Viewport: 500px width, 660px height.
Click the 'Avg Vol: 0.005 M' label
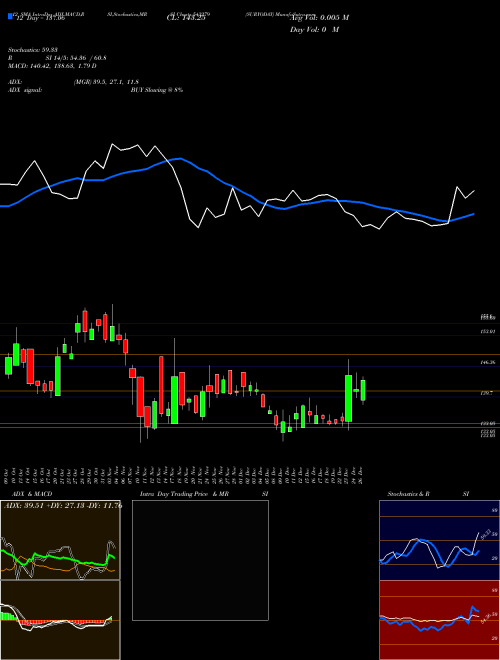[x=320, y=18]
